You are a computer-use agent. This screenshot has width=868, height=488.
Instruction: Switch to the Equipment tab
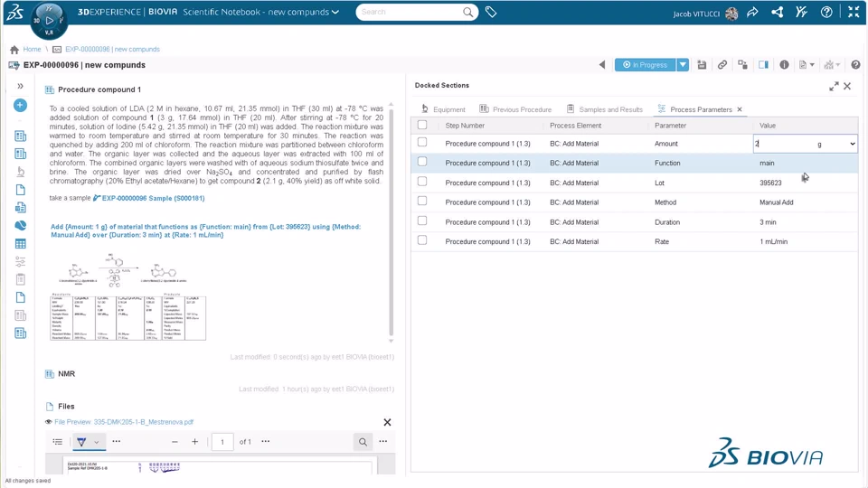point(443,109)
